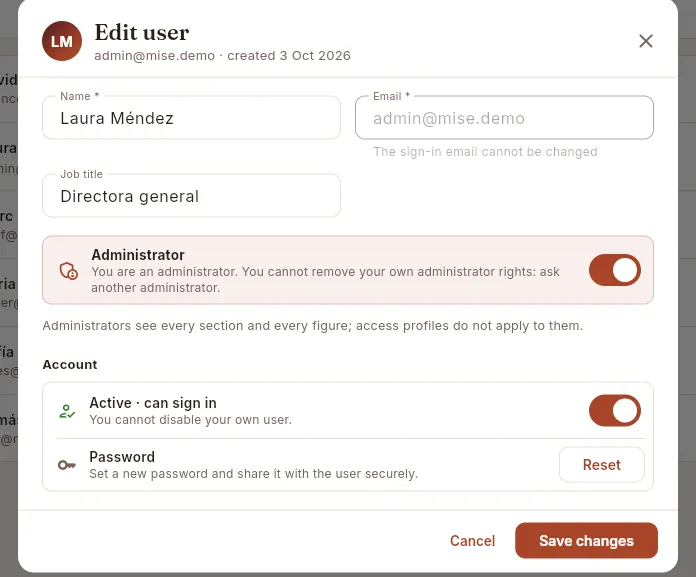Screen dimensions: 696x577
Task: Close the Edit user dialog
Action: pyautogui.click(x=645, y=41)
